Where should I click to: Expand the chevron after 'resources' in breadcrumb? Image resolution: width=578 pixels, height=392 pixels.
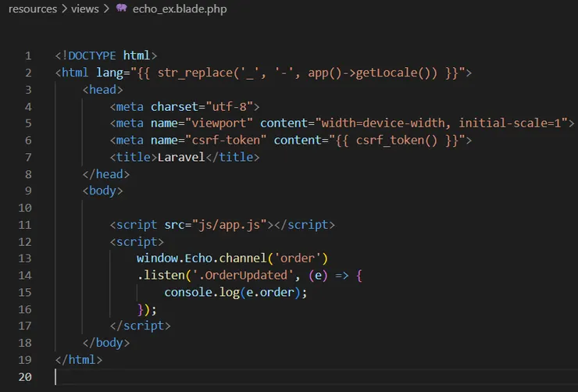point(64,9)
